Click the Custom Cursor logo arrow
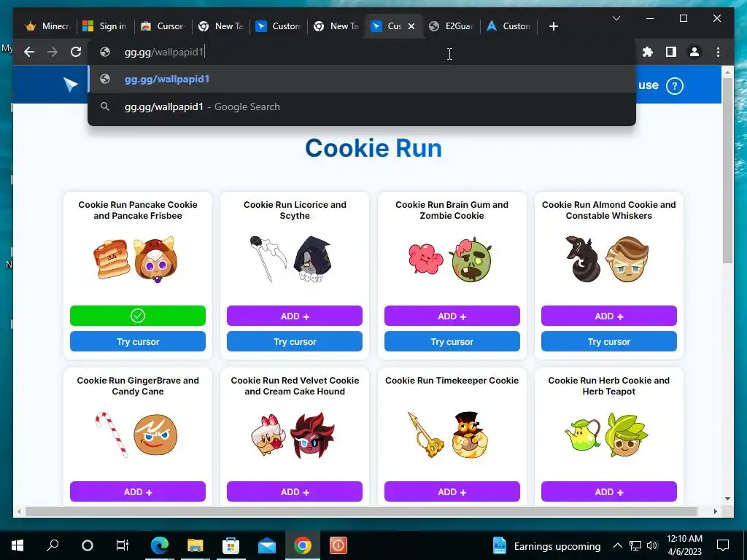Image resolution: width=747 pixels, height=560 pixels. coord(71,85)
